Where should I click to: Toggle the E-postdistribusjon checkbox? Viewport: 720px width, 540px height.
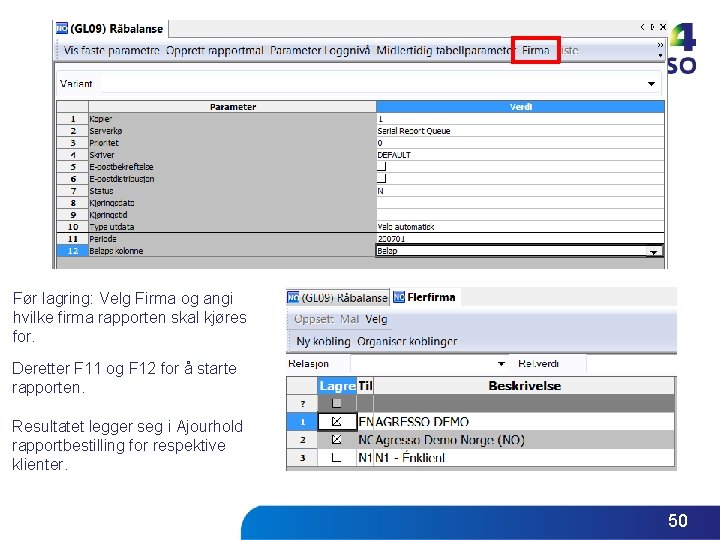(x=382, y=179)
